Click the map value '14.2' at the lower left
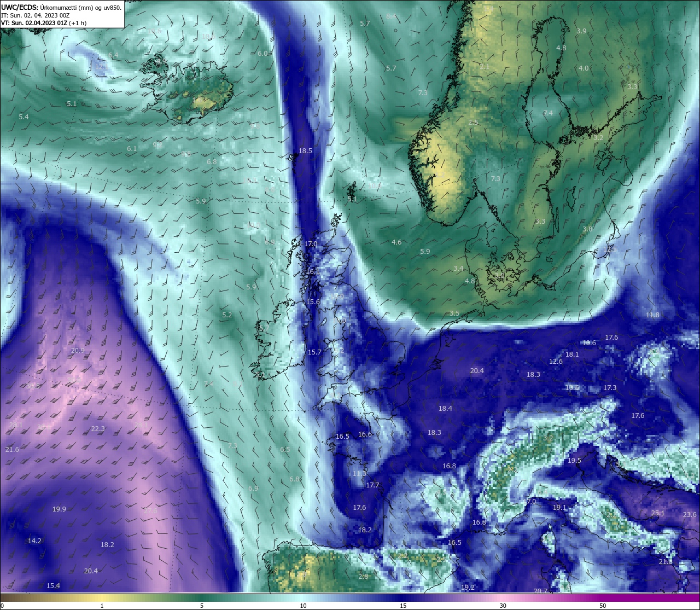 coord(34,541)
